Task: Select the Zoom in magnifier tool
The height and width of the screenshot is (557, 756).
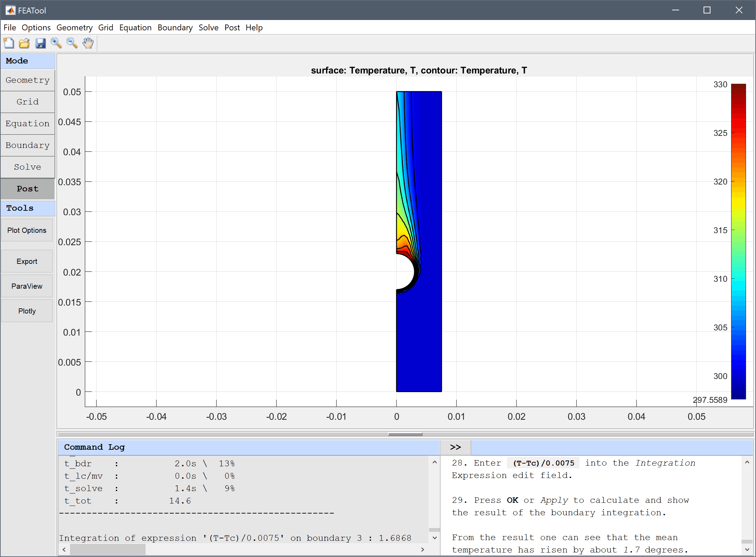Action: pos(56,43)
